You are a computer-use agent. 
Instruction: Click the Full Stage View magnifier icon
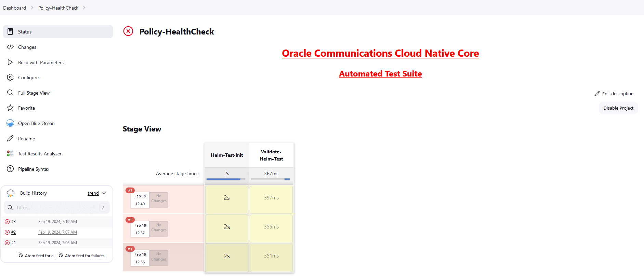10,93
